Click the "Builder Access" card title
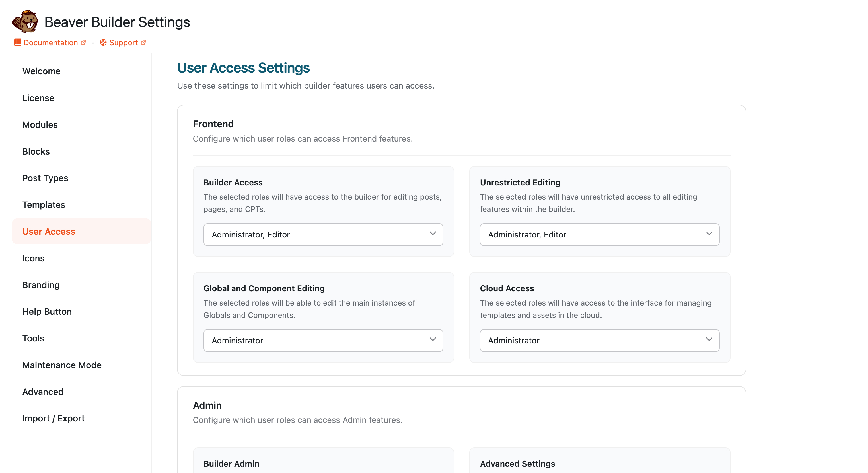868x473 pixels. tap(233, 182)
